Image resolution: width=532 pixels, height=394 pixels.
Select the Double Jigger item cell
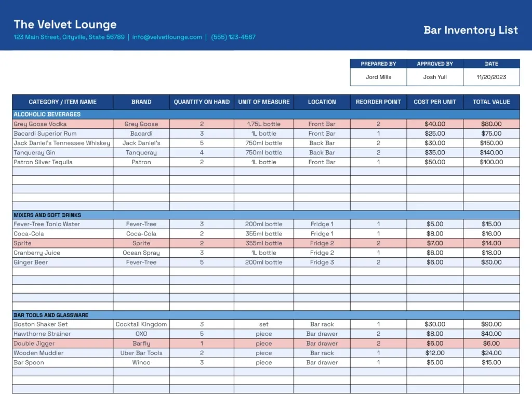click(63, 344)
